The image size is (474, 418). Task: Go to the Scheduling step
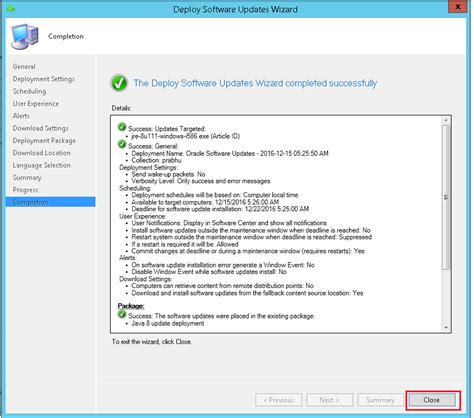tap(29, 91)
